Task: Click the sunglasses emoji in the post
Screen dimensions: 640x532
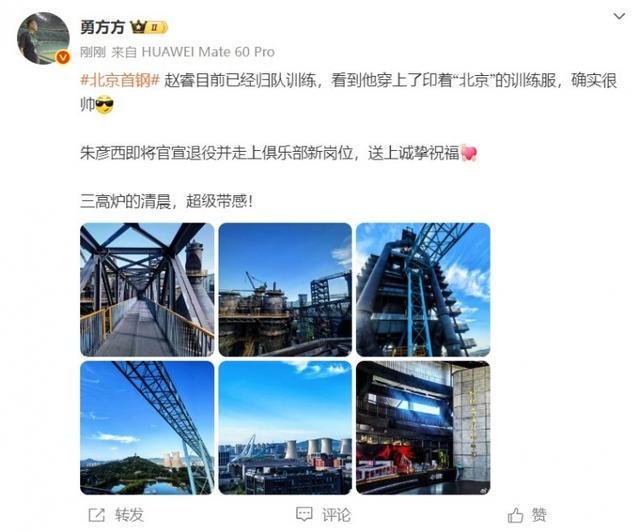Action: click(104, 105)
